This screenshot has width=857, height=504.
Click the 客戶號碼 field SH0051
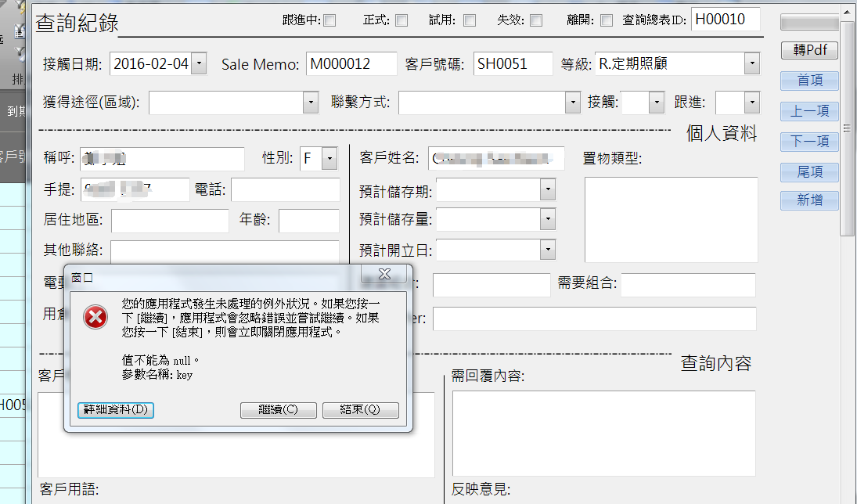[513, 63]
